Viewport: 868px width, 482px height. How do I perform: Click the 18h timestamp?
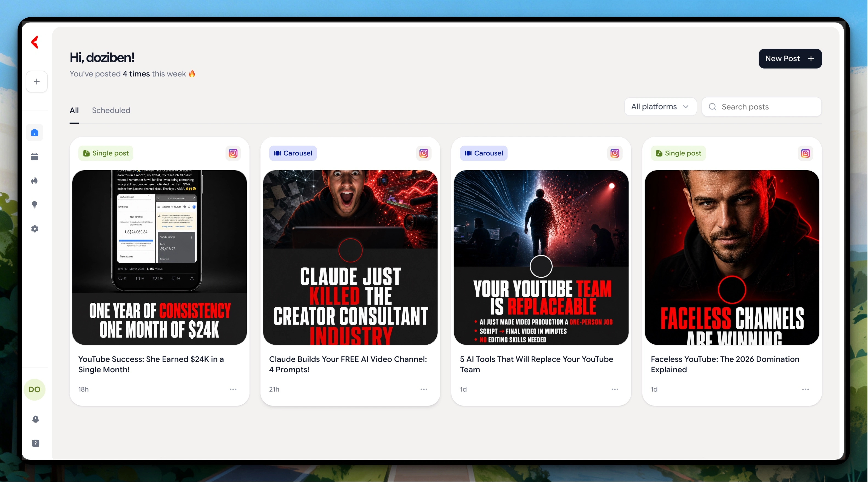click(84, 389)
